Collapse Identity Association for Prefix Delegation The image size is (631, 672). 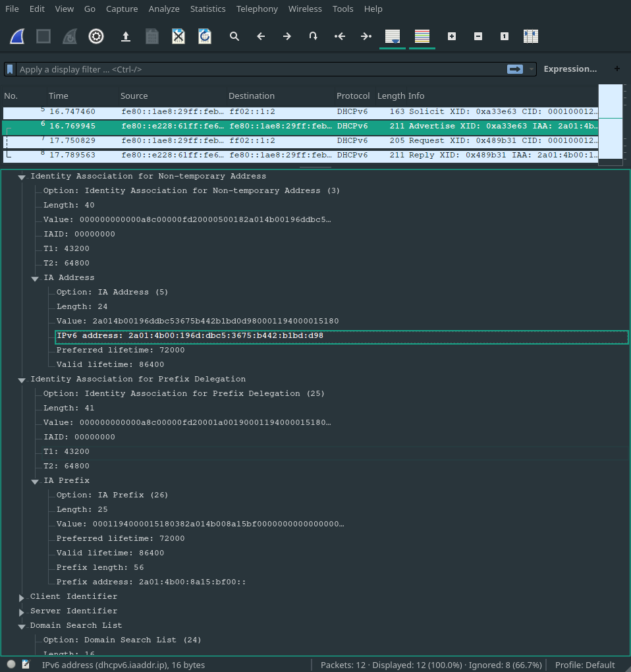(22, 379)
